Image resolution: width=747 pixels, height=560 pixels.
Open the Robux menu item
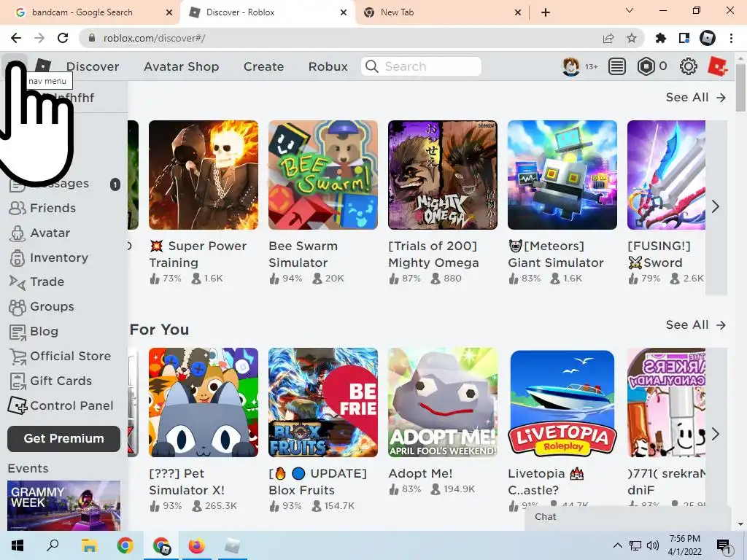coord(328,66)
